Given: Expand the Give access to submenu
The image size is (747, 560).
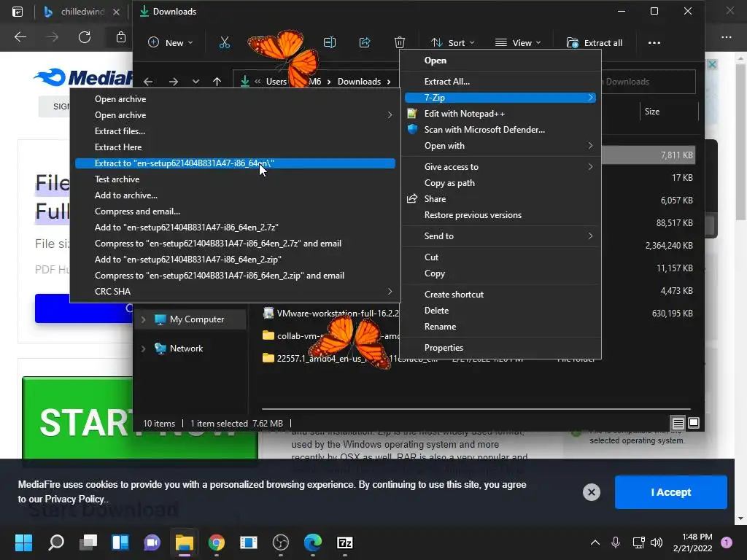Looking at the screenshot, I should [x=500, y=167].
